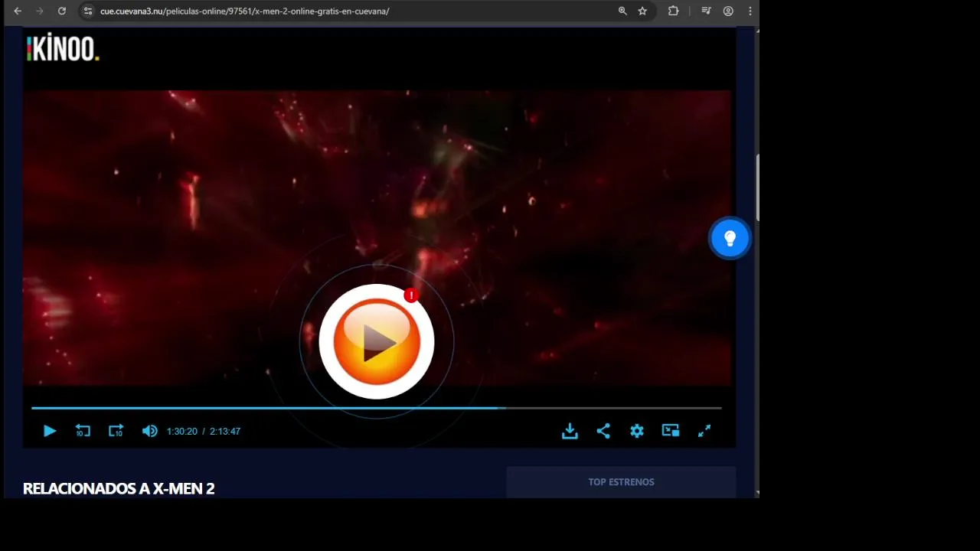Mute the video volume

point(149,432)
